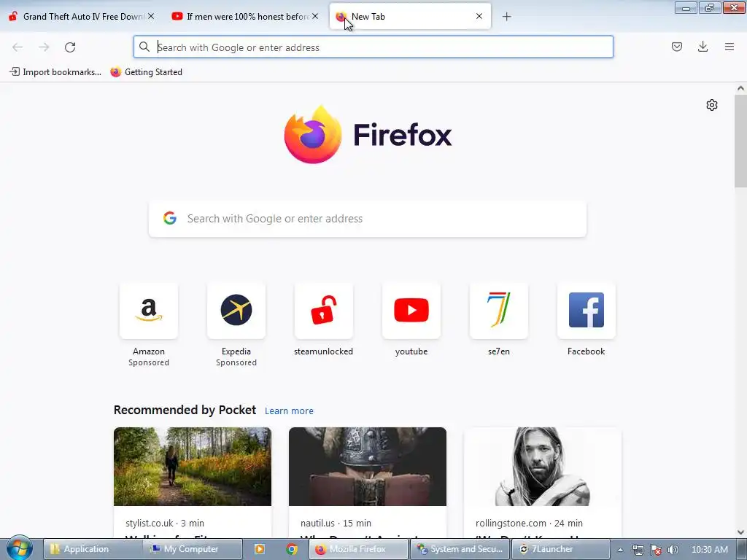Open the rollingstone.com article thumbnail
Screen dimensions: 747x560
542,467
